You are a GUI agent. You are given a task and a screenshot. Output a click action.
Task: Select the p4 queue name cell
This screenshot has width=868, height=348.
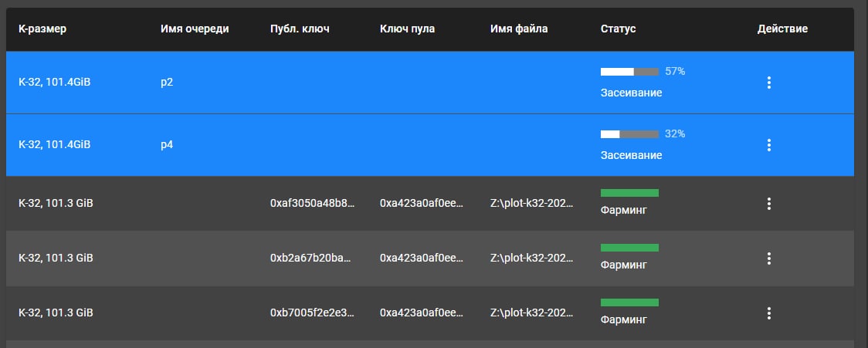[x=167, y=145]
